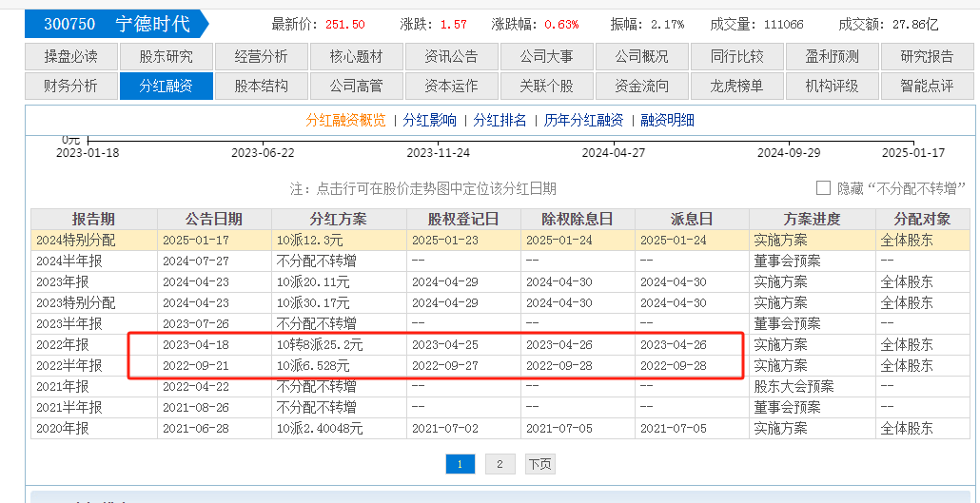This screenshot has height=503, width=980.
Task: Go to page 2 of dividend table
Action: (500, 464)
